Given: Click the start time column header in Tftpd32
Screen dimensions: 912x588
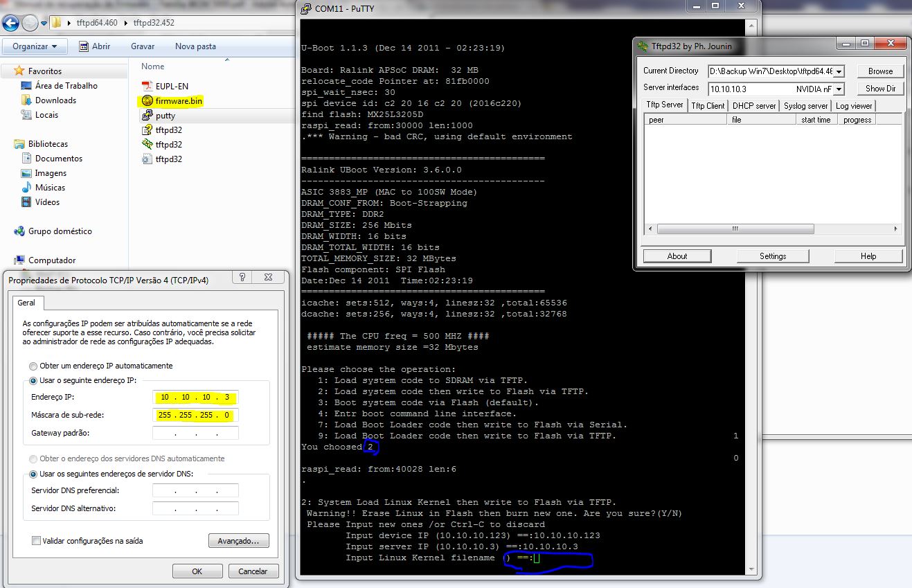Looking at the screenshot, I should (817, 120).
